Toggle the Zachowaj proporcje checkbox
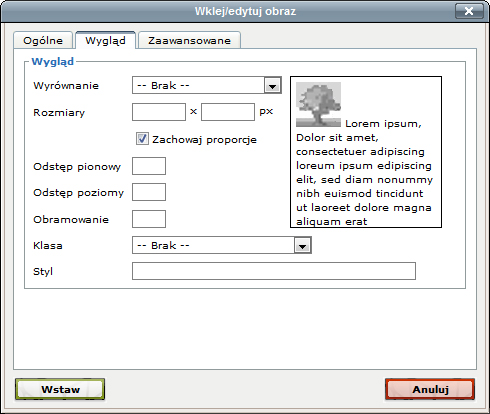 click(142, 139)
